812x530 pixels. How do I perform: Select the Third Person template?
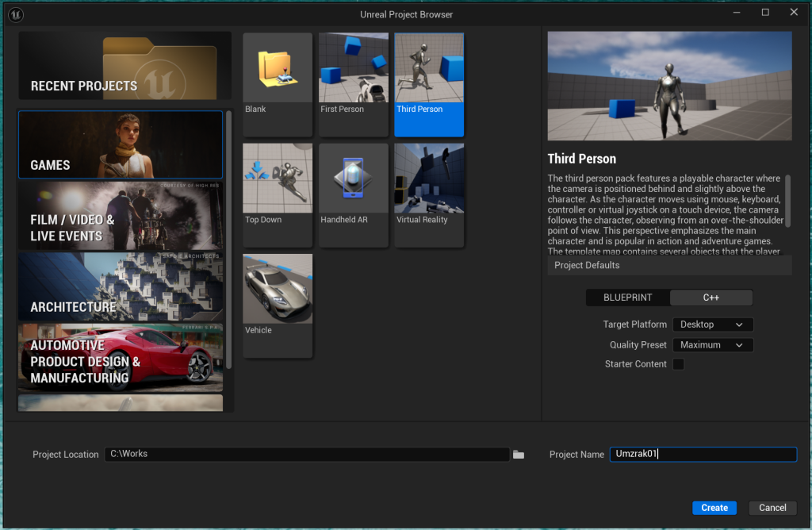point(429,84)
